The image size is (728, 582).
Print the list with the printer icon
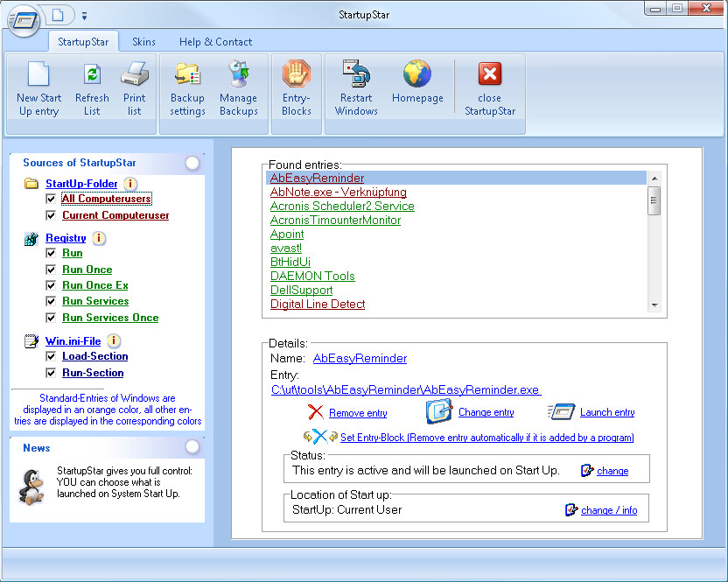pyautogui.click(x=134, y=74)
